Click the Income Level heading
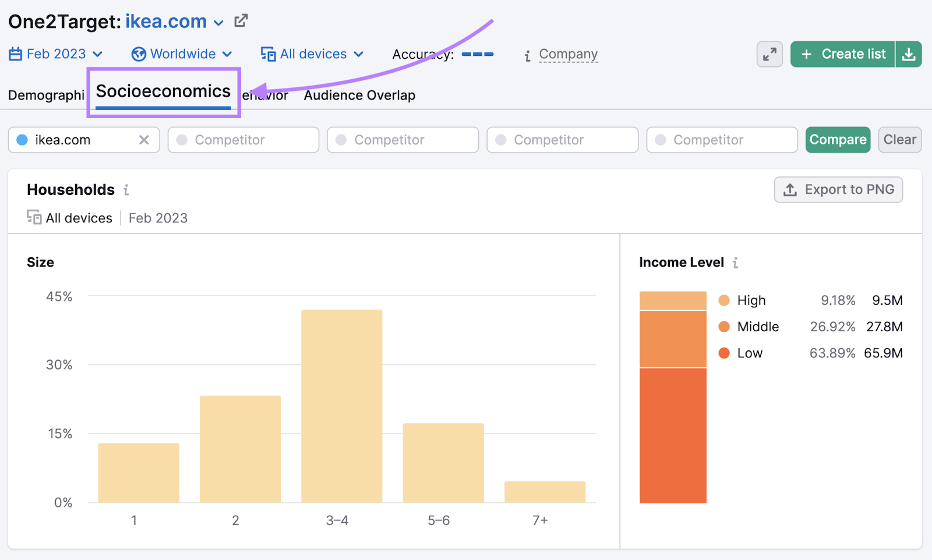This screenshot has height=560, width=932. tap(682, 263)
